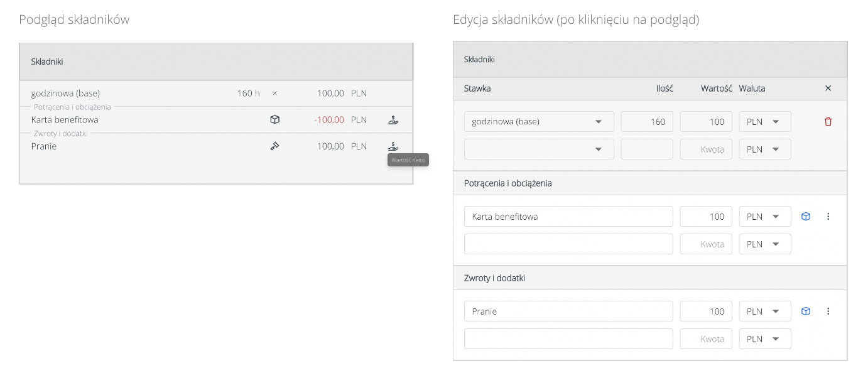Click the blue cube icon next to Karta benefitowa amount

coord(805,216)
